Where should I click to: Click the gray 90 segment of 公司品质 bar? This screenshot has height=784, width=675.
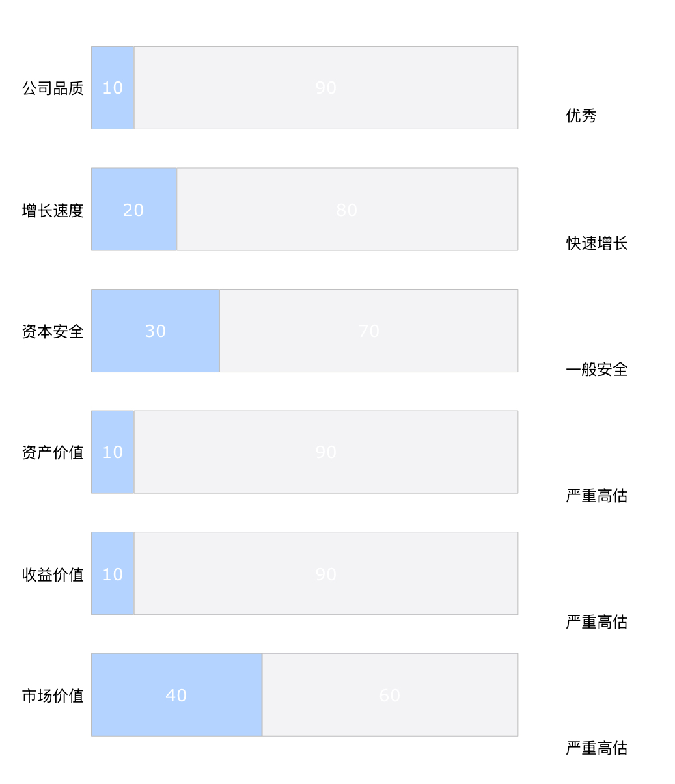click(x=326, y=88)
